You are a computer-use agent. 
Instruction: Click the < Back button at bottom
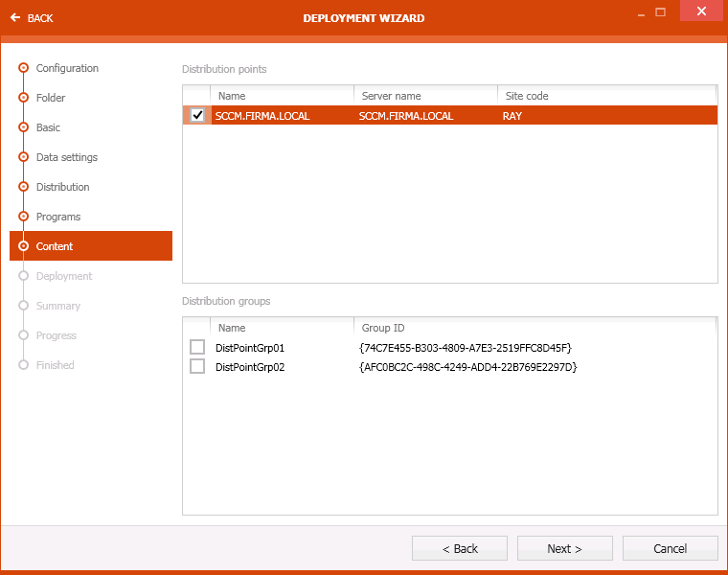tap(460, 548)
